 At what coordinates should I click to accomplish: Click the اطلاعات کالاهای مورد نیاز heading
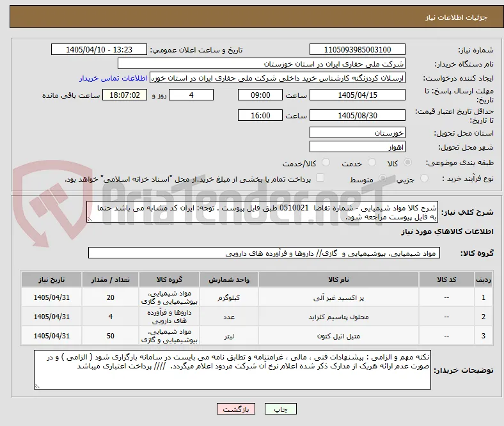tap(447, 232)
